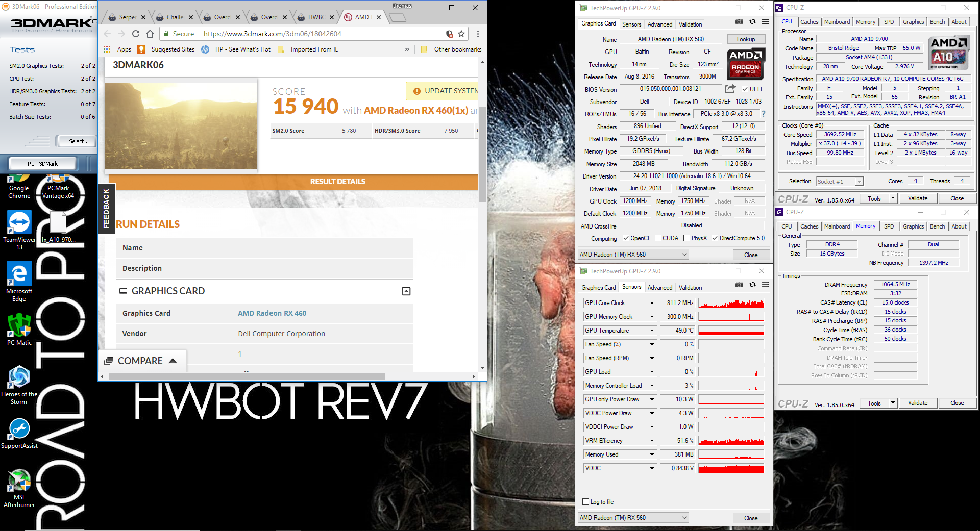This screenshot has height=531, width=980.
Task: Open VRM Efficiency sensor dropdown
Action: coord(652,441)
